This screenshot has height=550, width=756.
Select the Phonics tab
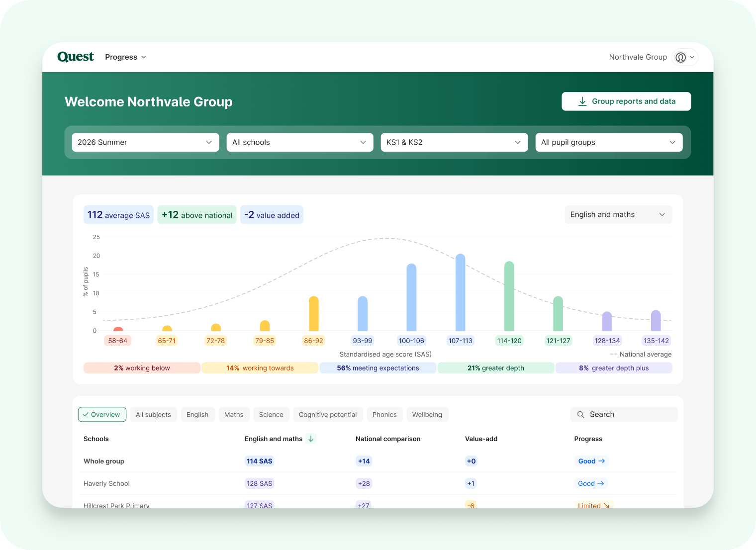(x=384, y=414)
